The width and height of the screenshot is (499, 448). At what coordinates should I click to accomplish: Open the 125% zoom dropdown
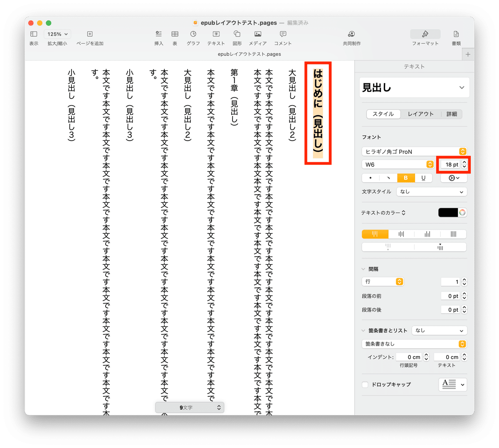coord(57,34)
